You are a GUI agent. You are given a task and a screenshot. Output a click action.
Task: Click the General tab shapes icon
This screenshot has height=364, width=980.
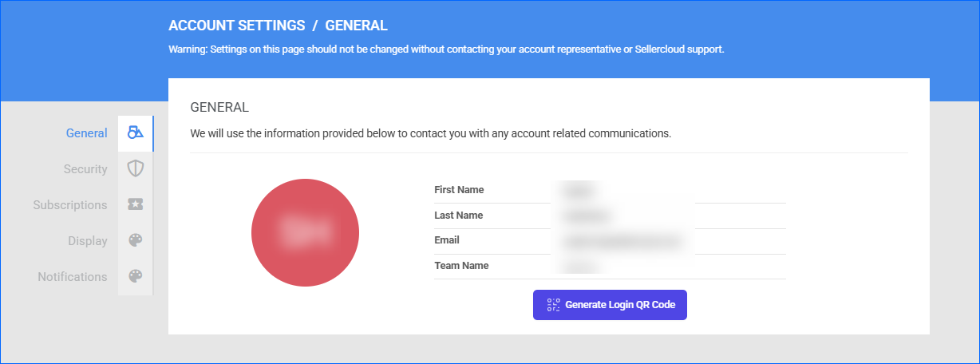pyautogui.click(x=136, y=133)
